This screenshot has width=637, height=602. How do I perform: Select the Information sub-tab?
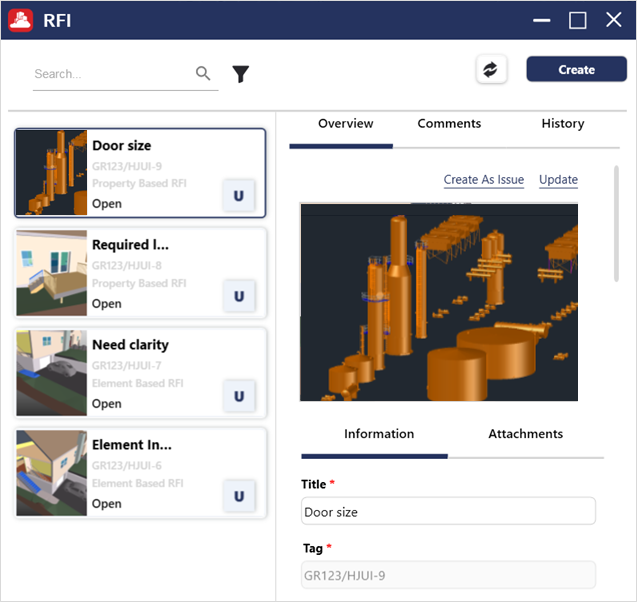[379, 434]
